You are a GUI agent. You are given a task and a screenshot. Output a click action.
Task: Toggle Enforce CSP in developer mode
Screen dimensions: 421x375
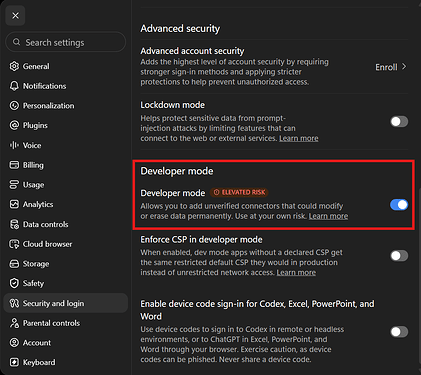click(x=399, y=256)
